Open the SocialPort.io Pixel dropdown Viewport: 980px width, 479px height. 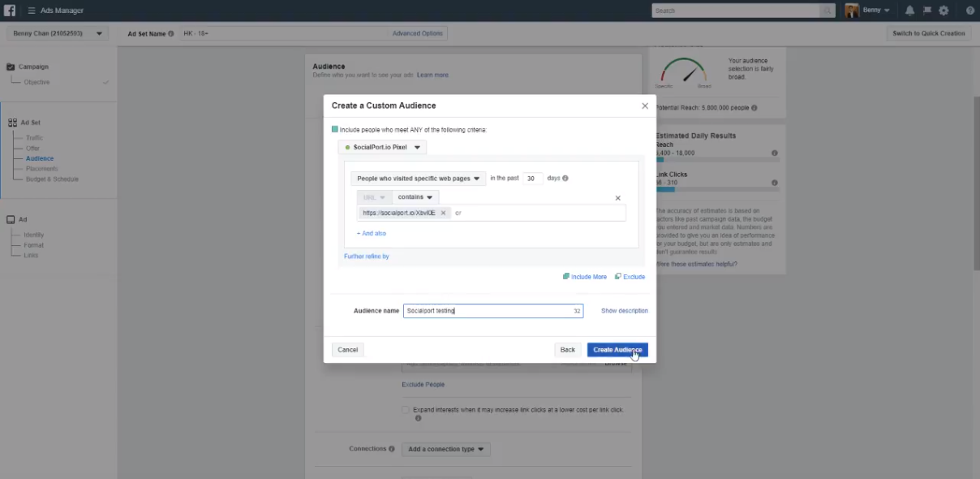click(382, 148)
